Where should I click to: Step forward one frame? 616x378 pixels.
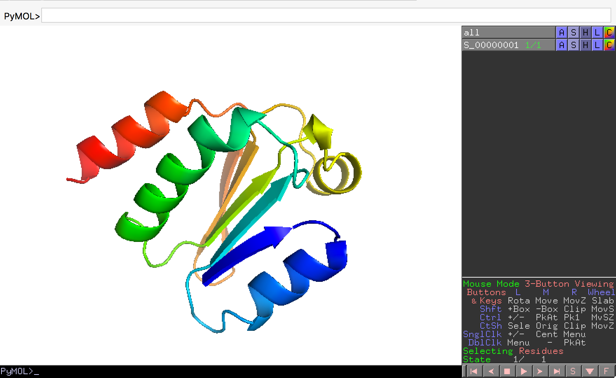click(x=540, y=371)
